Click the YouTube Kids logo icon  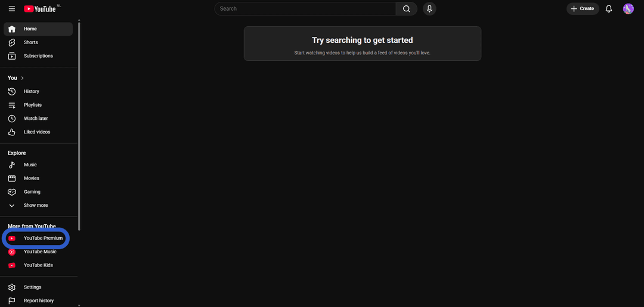coord(12,265)
